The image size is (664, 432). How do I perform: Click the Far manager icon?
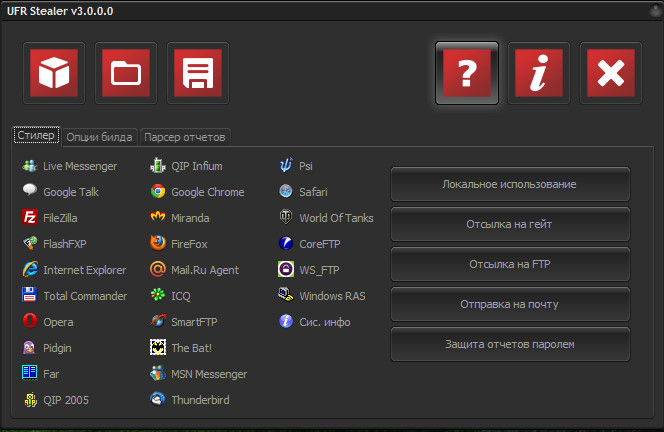coord(30,373)
